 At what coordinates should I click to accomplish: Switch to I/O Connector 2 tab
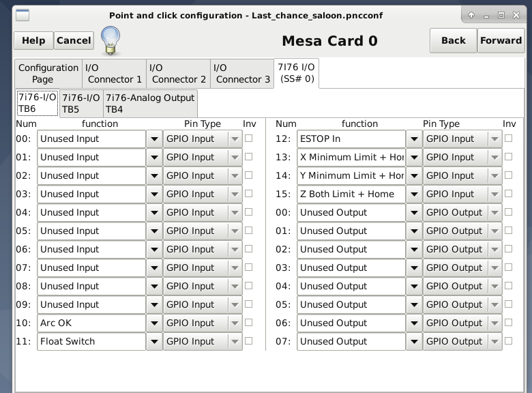pyautogui.click(x=177, y=74)
